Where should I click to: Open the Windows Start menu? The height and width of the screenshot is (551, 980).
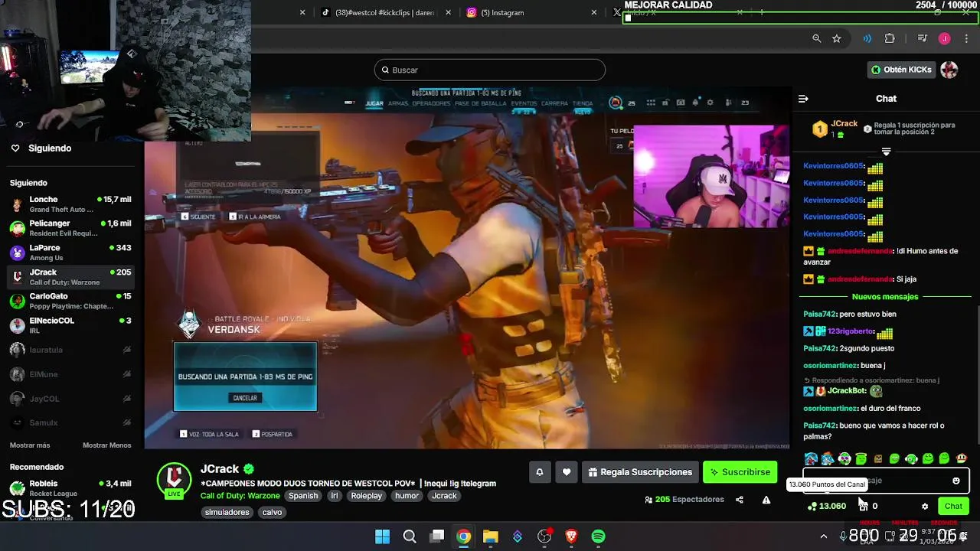[382, 536]
